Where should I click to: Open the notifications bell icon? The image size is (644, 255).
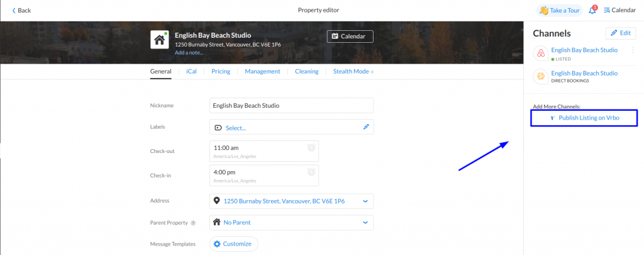point(592,10)
